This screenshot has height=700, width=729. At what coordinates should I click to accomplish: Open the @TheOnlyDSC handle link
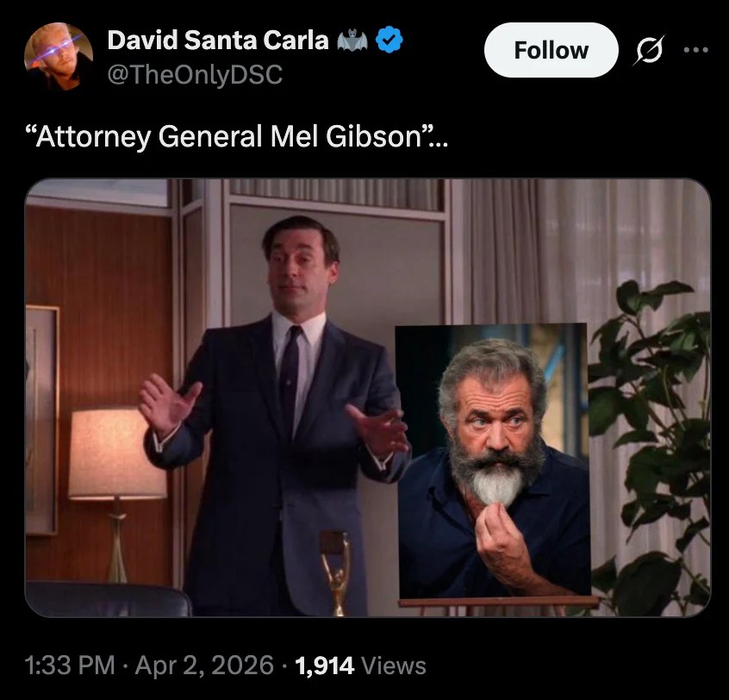(x=195, y=74)
